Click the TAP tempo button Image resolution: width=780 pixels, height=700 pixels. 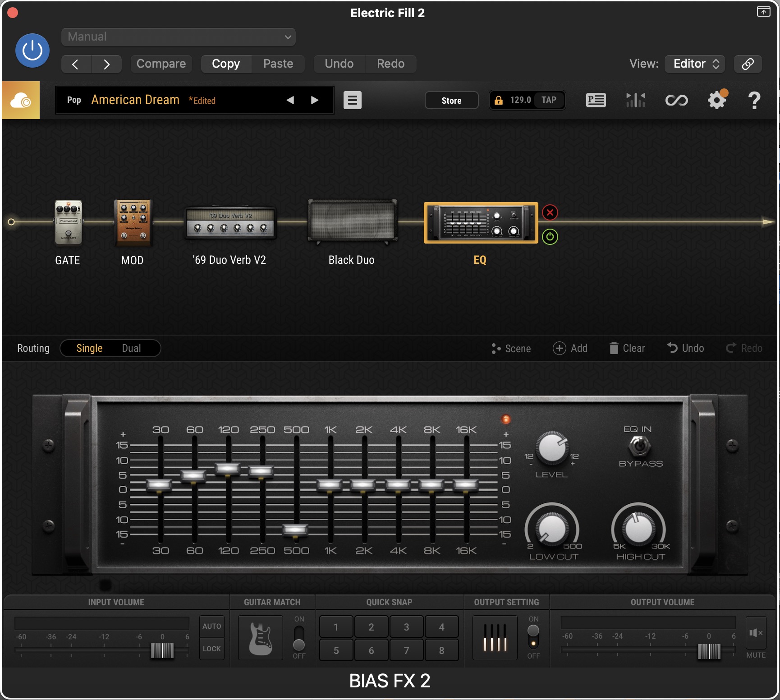(549, 100)
